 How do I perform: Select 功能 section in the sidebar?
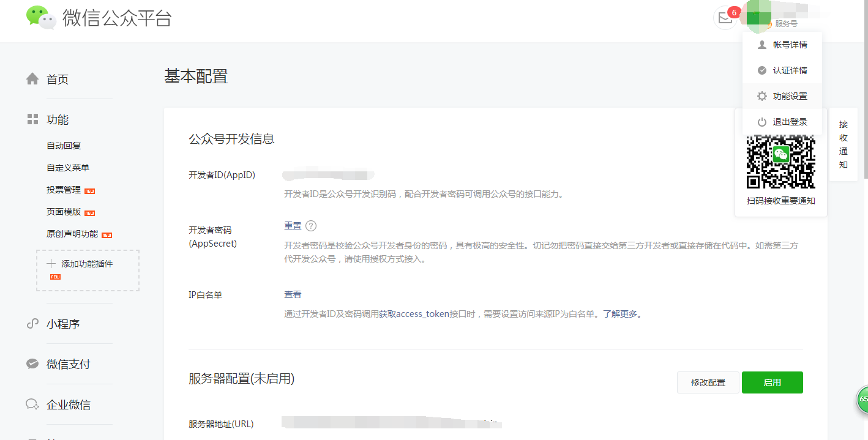point(58,119)
